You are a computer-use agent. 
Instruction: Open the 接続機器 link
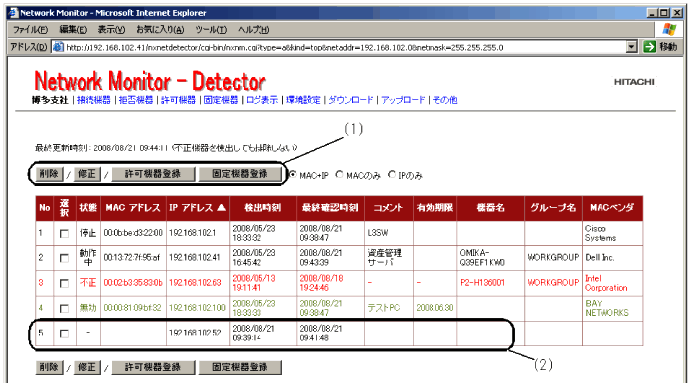[x=94, y=100]
